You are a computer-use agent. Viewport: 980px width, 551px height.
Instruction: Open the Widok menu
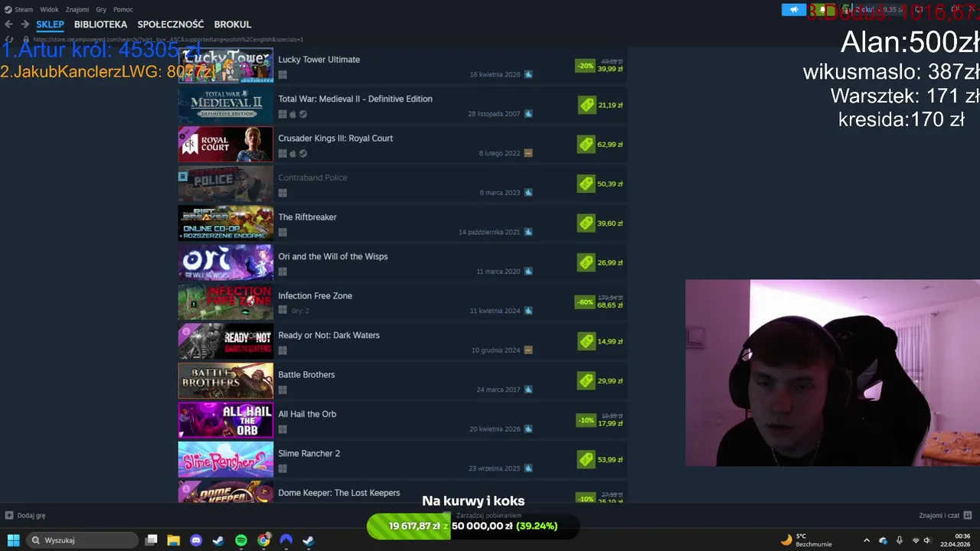(49, 9)
